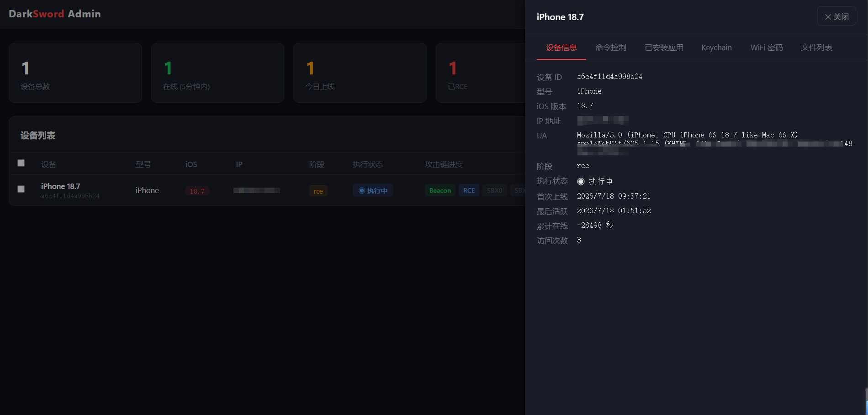Screen dimensions: 868x415
Task: Close the iPhone 18.7 detail panel
Action: click(836, 16)
